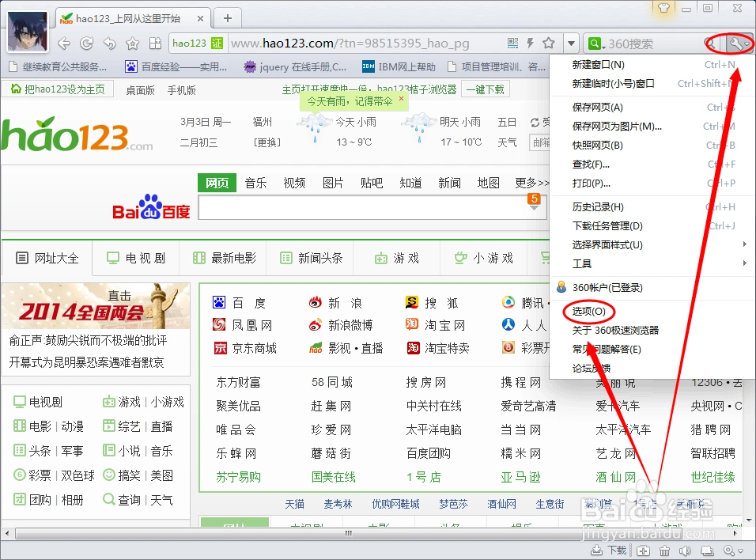Open the skin (shirt) icon in title bar

tap(663, 8)
